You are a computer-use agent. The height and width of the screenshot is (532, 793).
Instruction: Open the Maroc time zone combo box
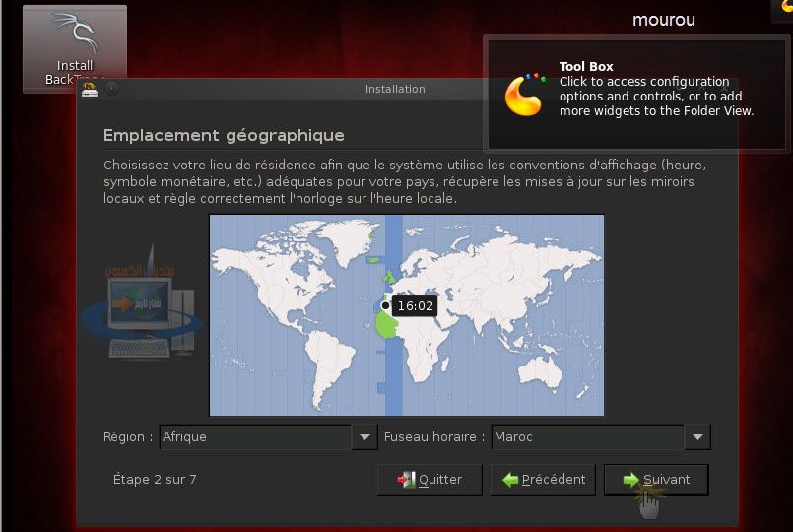(x=586, y=437)
